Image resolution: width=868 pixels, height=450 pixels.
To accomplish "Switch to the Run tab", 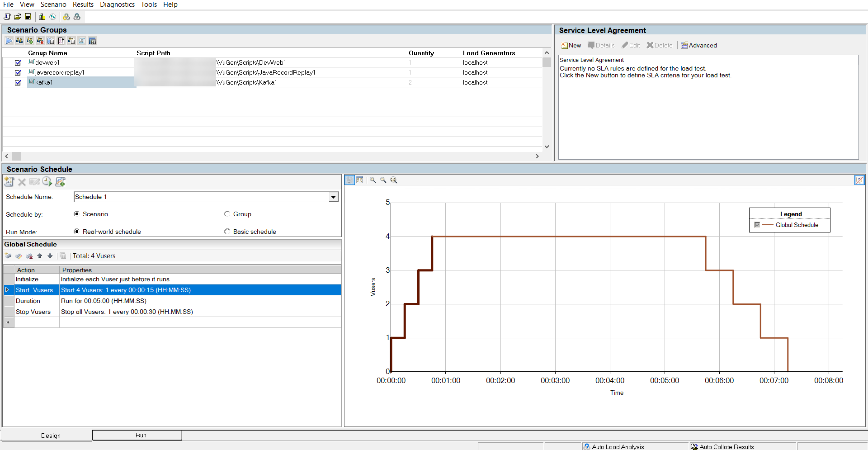I will pyautogui.click(x=141, y=435).
